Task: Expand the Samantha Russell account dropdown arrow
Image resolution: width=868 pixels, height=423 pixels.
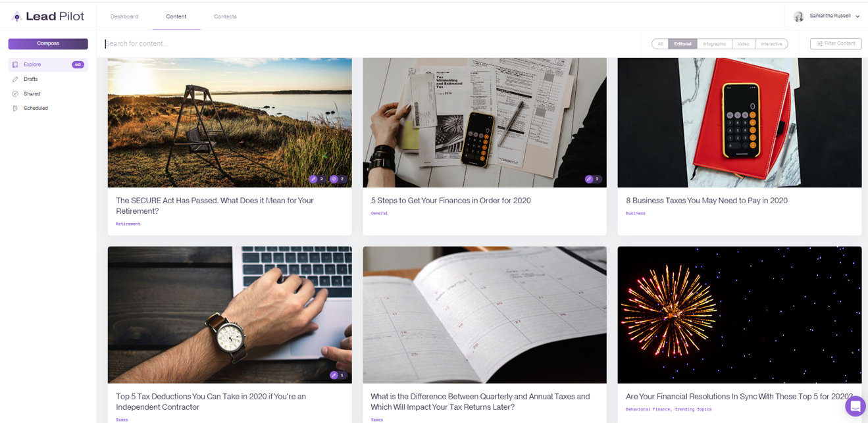Action: click(857, 16)
